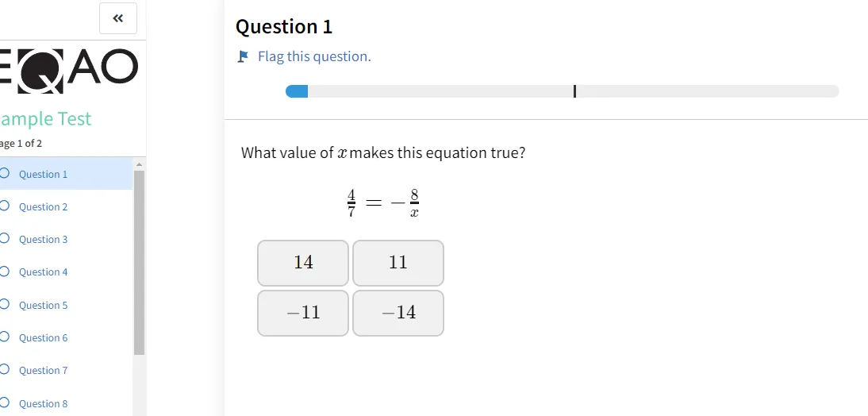Click the EQAO logo

point(69,71)
